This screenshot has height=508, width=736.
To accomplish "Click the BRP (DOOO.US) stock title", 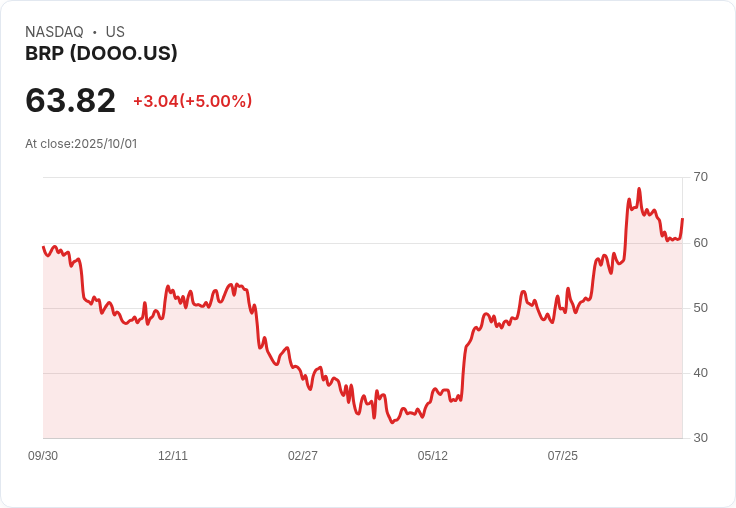I will coord(101,53).
